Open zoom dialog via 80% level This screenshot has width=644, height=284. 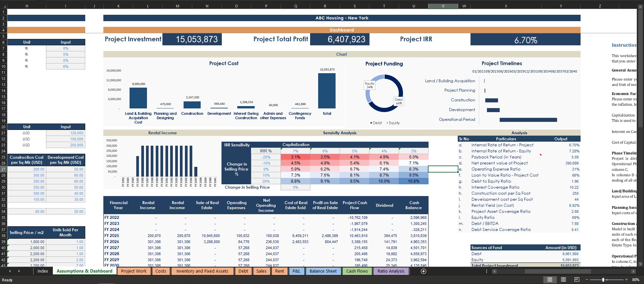point(636,280)
